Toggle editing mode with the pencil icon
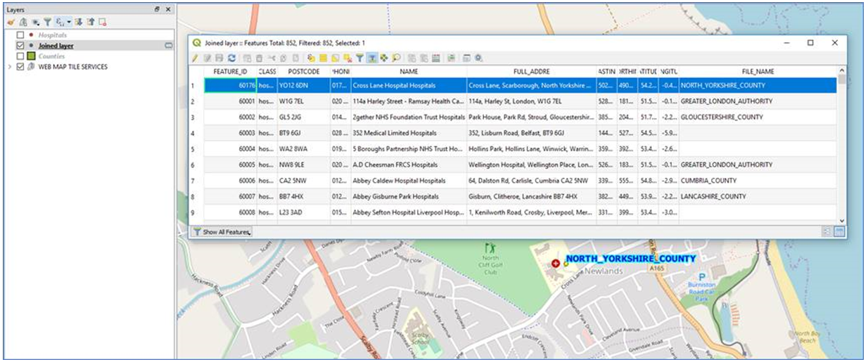Screen dimensions: 868x362 195,58
